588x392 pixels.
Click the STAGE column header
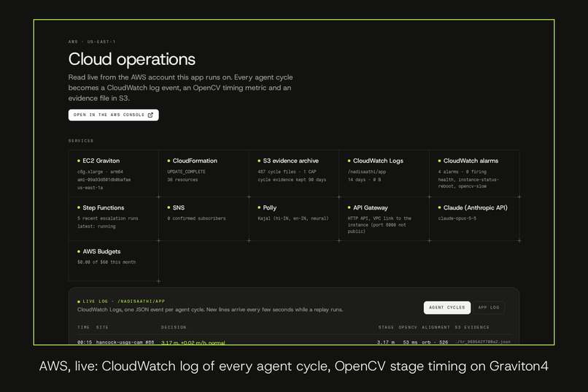[386, 328]
